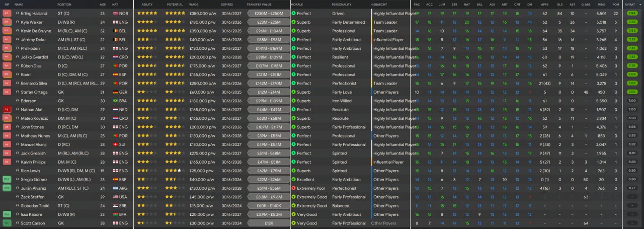Click Issa Kaboré's green Wnt status icon
This screenshot has width=644, height=229.
coord(7,214)
